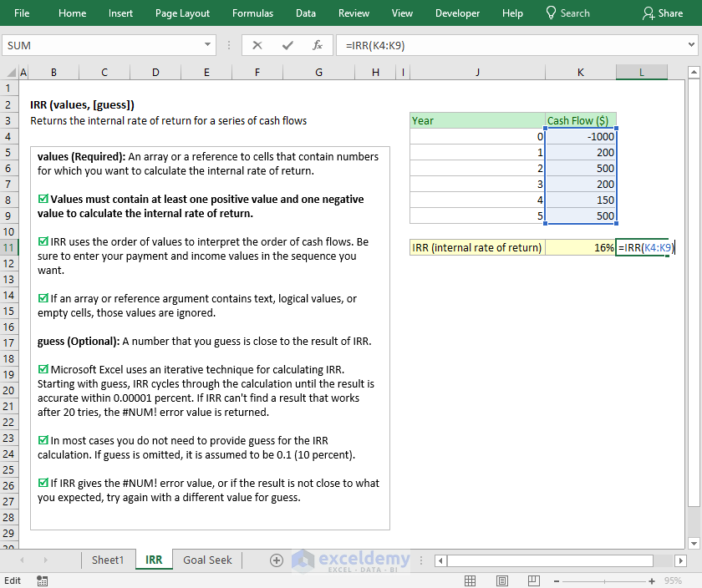Switch to Normal view via status bar icon

(x=470, y=580)
